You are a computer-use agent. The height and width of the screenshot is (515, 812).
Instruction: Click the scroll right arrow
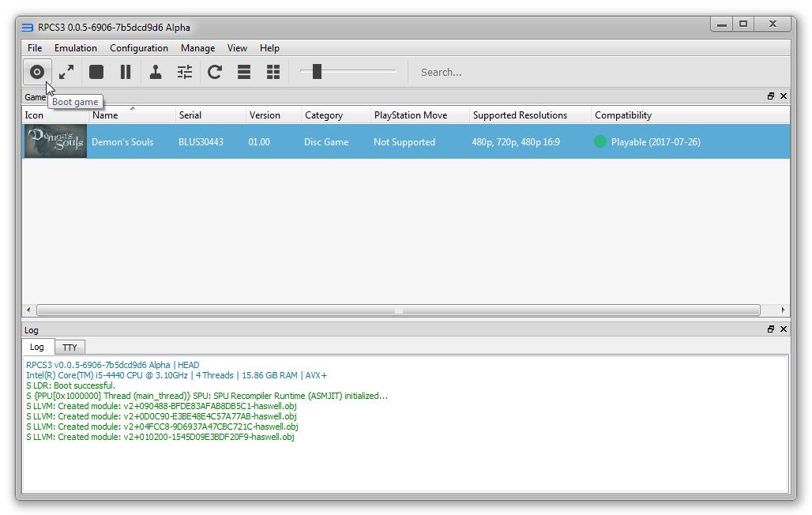pyautogui.click(x=783, y=310)
